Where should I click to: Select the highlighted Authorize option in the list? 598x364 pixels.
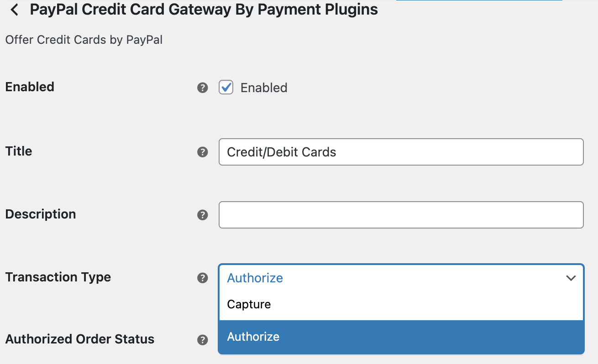[401, 337]
